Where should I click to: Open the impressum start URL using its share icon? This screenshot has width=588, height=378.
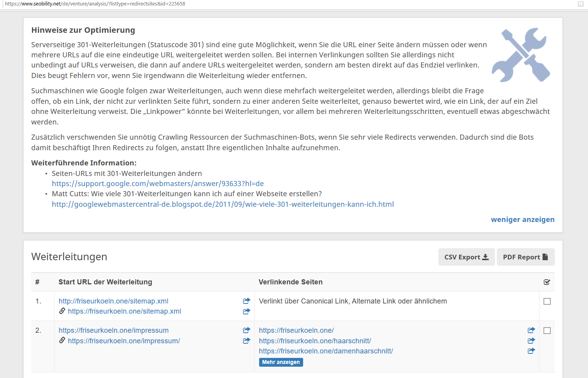(x=246, y=330)
